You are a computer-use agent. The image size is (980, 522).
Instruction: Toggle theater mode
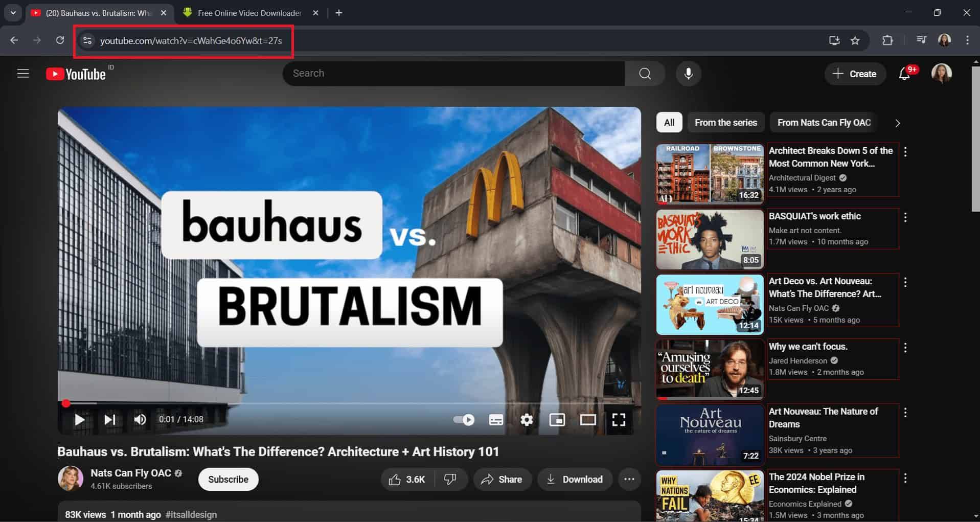[588, 420]
